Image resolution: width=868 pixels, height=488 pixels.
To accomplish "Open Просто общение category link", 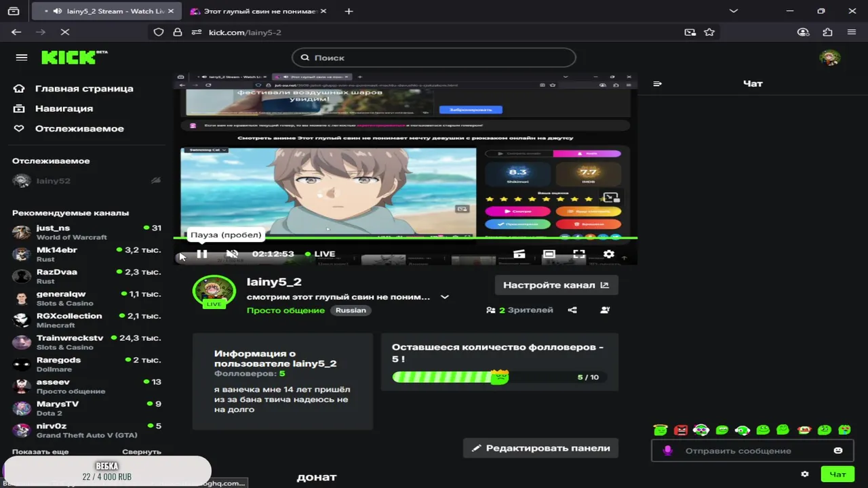I will click(285, 310).
